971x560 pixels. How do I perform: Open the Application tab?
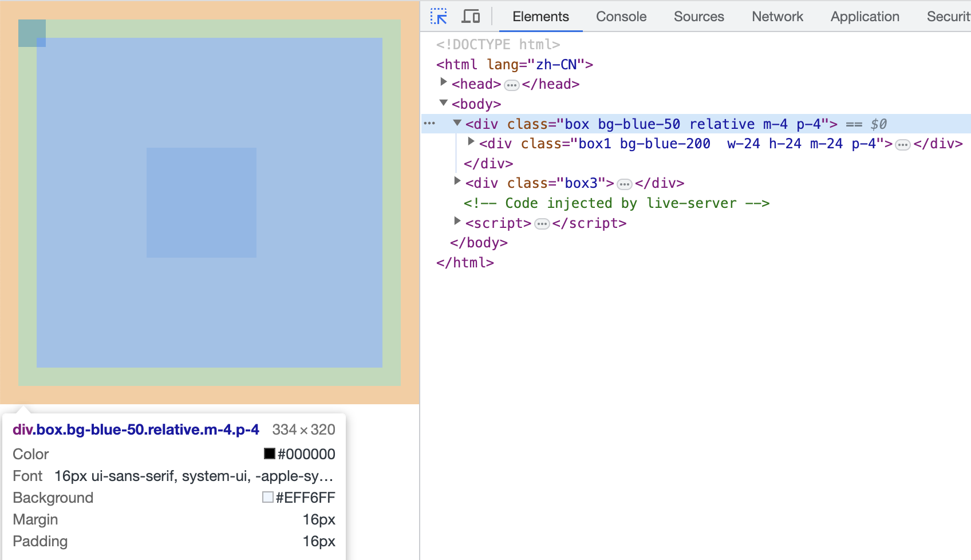865,17
